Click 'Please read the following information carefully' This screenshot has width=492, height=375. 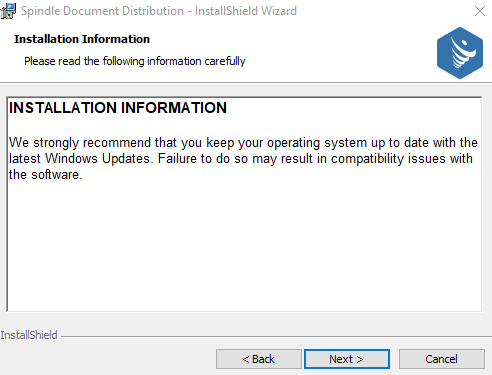point(135,61)
